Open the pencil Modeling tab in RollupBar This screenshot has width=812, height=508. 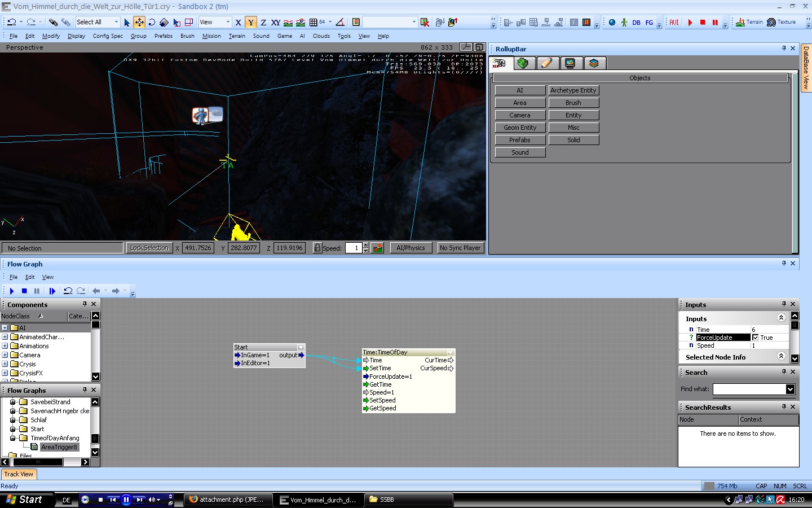coord(547,63)
